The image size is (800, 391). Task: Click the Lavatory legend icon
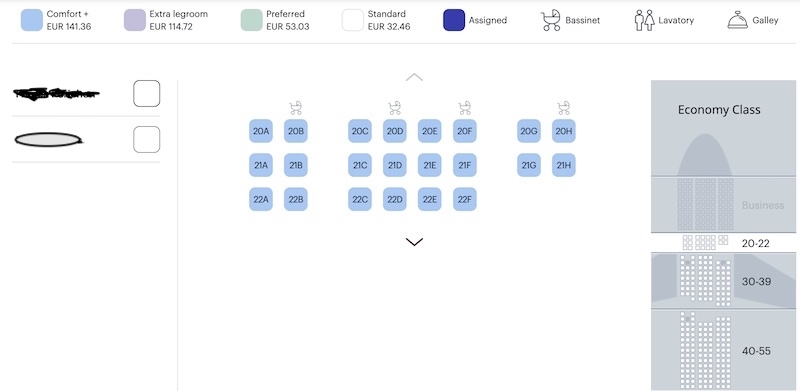(x=644, y=20)
